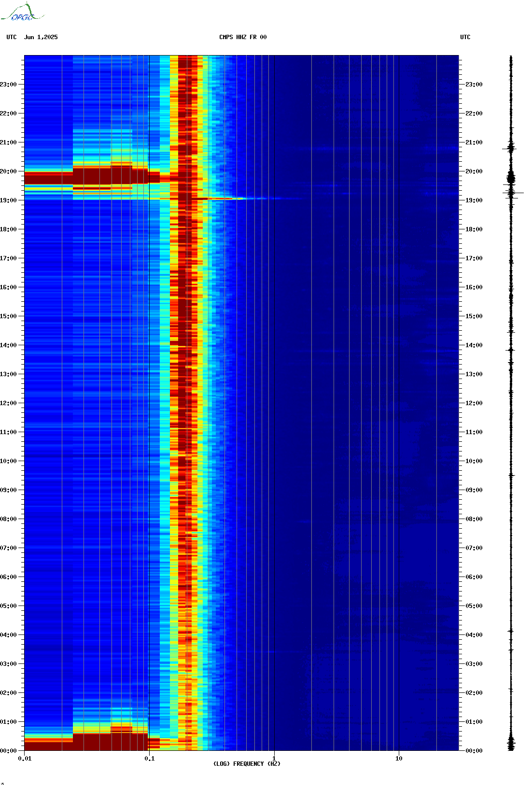
Task: Click the right axis 15:00 time label
Action: (x=474, y=316)
